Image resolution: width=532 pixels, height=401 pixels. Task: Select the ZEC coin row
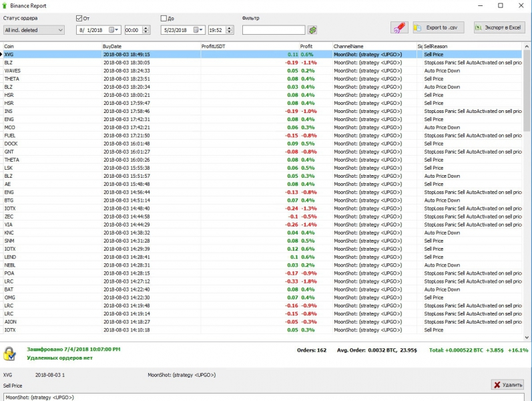point(262,217)
